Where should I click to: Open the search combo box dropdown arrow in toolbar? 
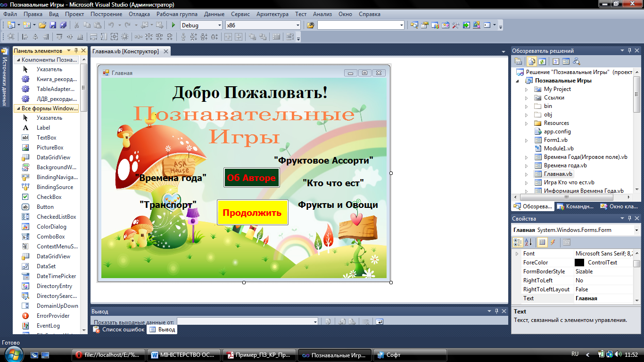[x=402, y=25]
